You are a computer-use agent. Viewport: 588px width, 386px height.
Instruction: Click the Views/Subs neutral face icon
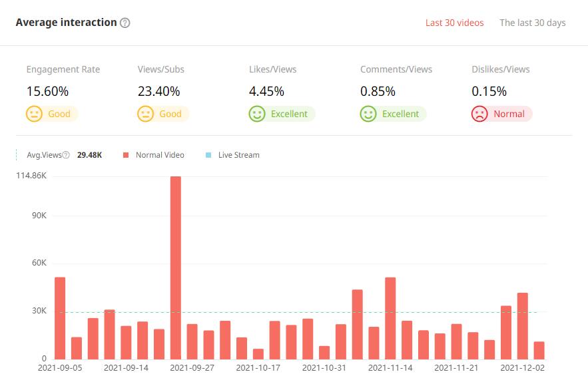point(145,114)
